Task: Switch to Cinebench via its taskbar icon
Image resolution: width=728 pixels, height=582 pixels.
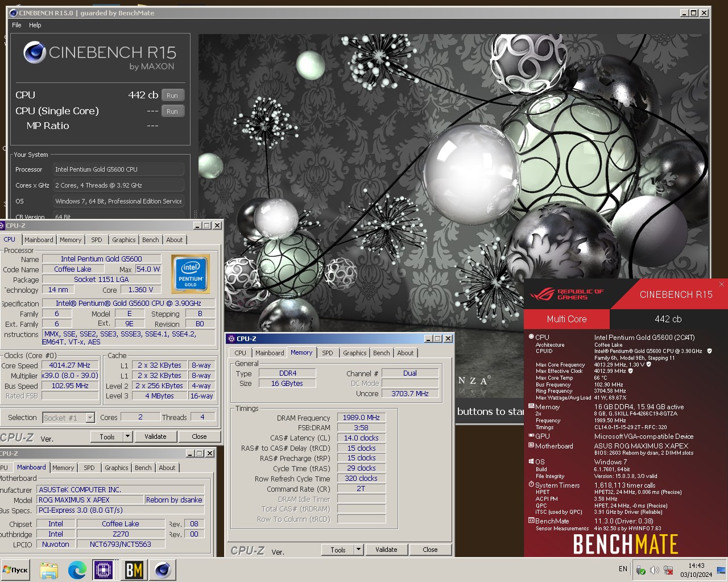Action: click(x=163, y=570)
